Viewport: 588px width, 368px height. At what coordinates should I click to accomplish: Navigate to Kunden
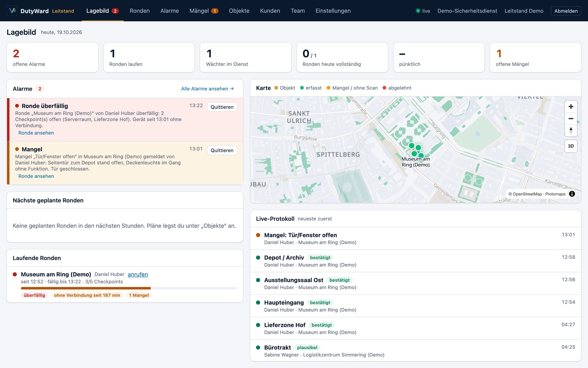[x=270, y=11]
